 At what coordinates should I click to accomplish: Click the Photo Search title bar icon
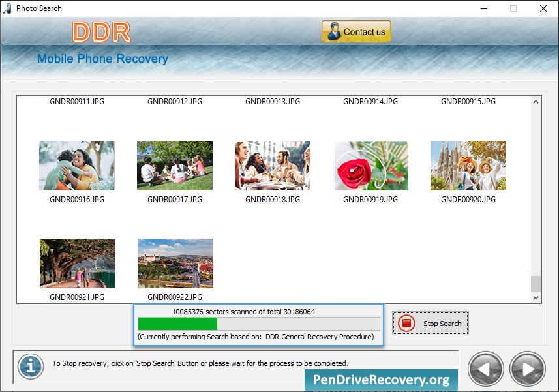click(7, 8)
